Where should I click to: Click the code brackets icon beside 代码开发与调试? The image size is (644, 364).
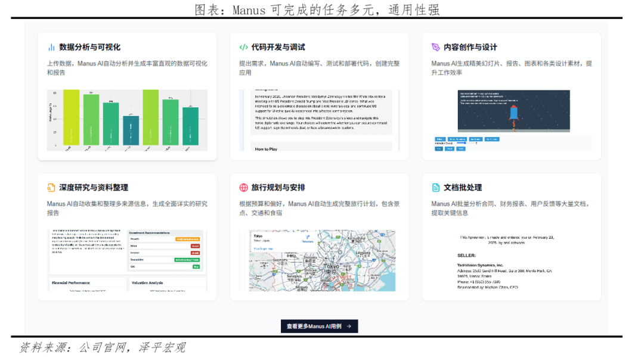point(243,47)
